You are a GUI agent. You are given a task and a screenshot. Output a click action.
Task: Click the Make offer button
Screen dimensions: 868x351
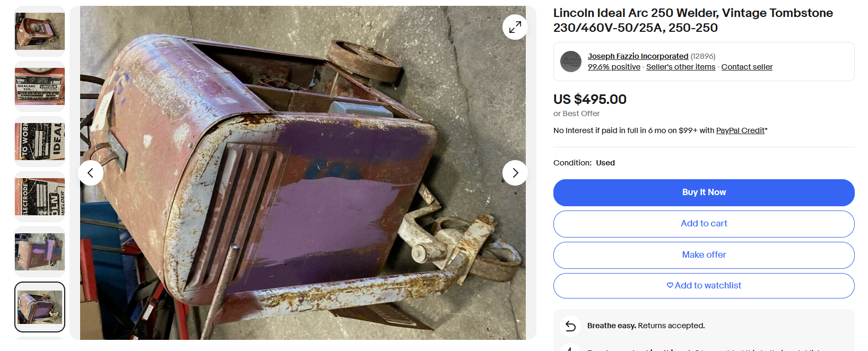pyautogui.click(x=704, y=255)
